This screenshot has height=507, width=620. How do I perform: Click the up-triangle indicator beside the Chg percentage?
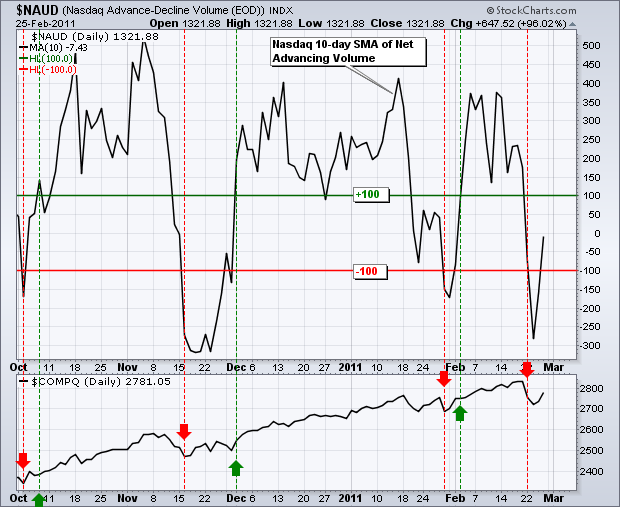(572, 24)
